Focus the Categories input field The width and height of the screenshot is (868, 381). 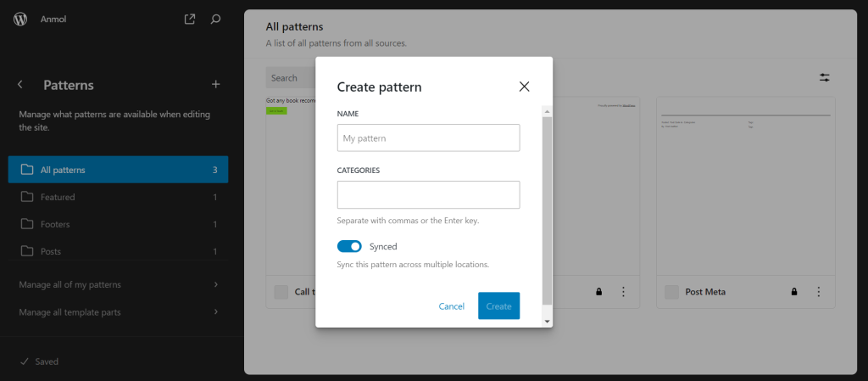[428, 194]
